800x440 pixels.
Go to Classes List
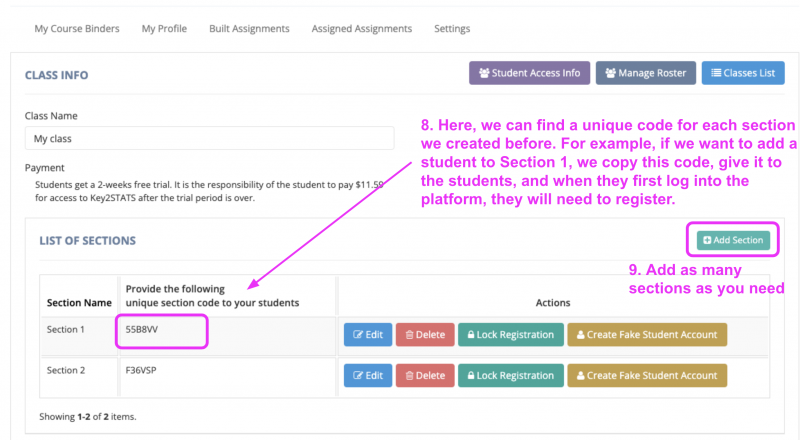point(742,73)
